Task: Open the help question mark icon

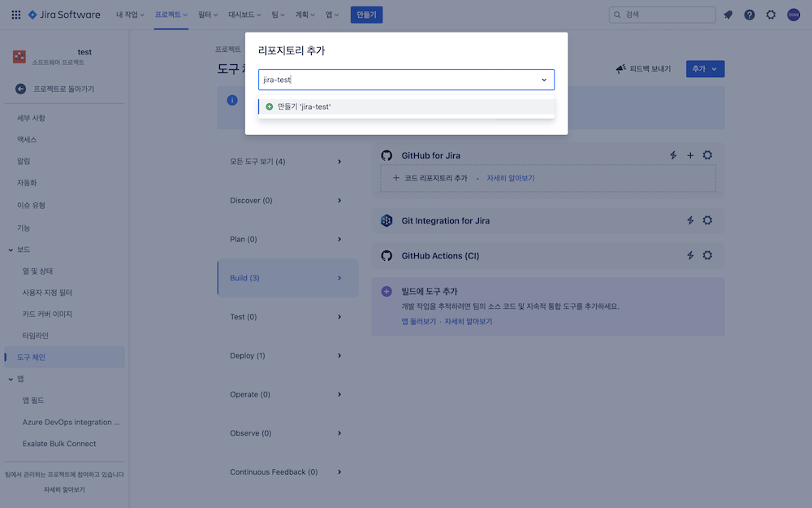Action: (x=749, y=15)
